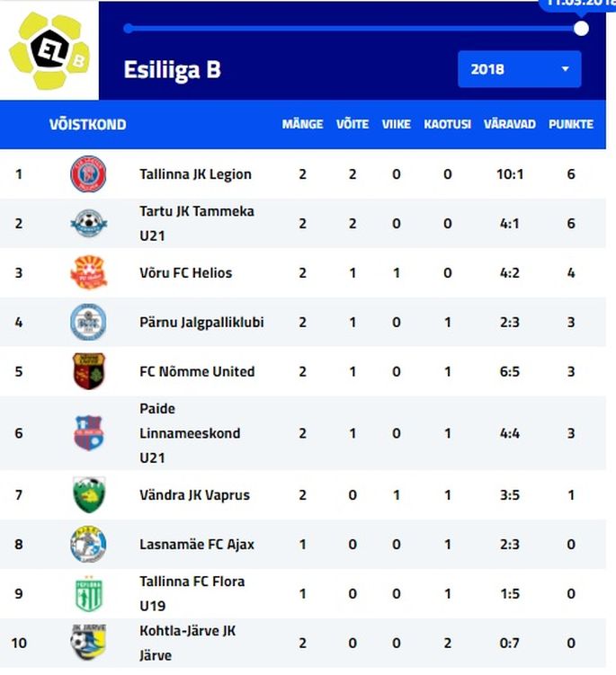Open the FC Nõmme United team link

[x=197, y=371]
